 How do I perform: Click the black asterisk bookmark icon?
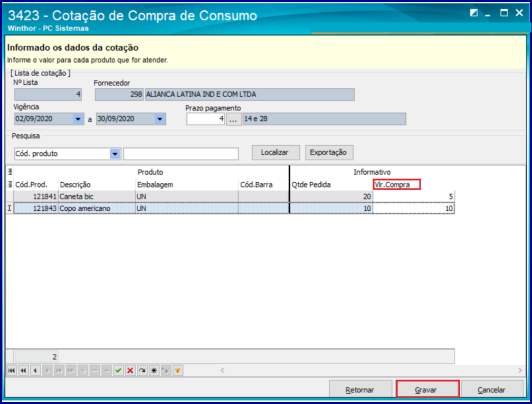[x=154, y=370]
